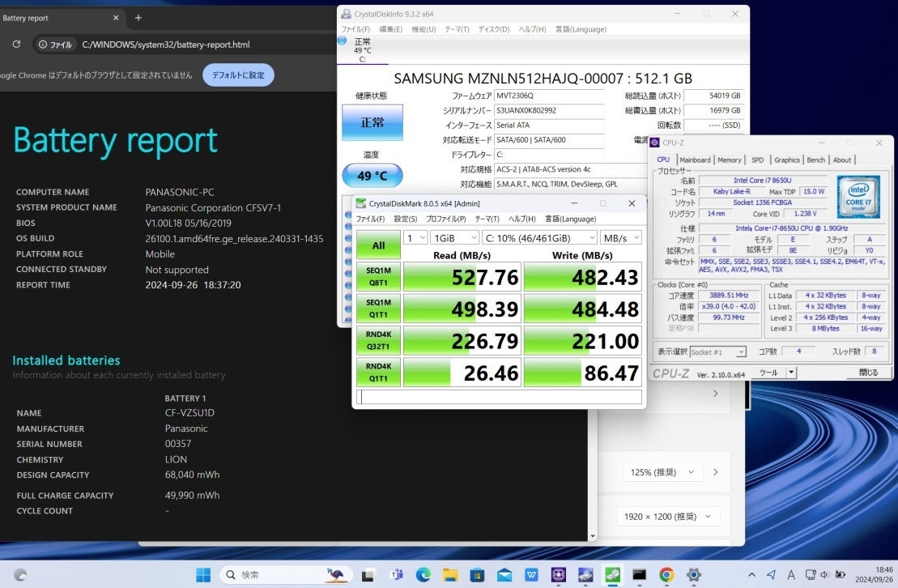Image resolution: width=898 pixels, height=588 pixels.
Task: Switch to CPU-Z Memory tab
Action: tap(729, 160)
